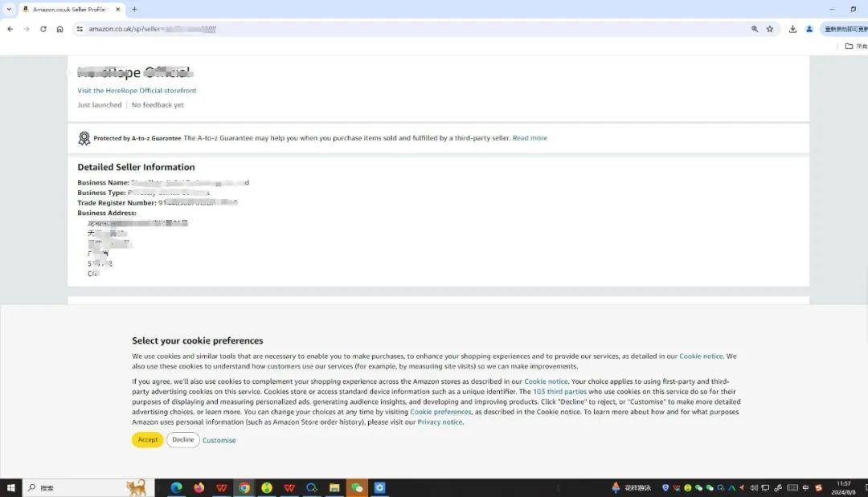Image resolution: width=868 pixels, height=497 pixels.
Task: Open a new browser tab
Action: tap(134, 10)
